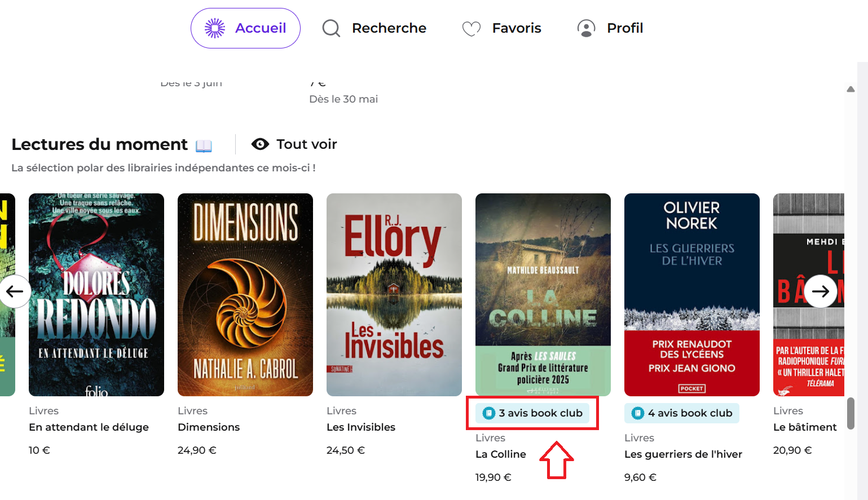This screenshot has height=500, width=868.
Task: Open Les guerriers de l'hiver cover
Action: click(692, 295)
